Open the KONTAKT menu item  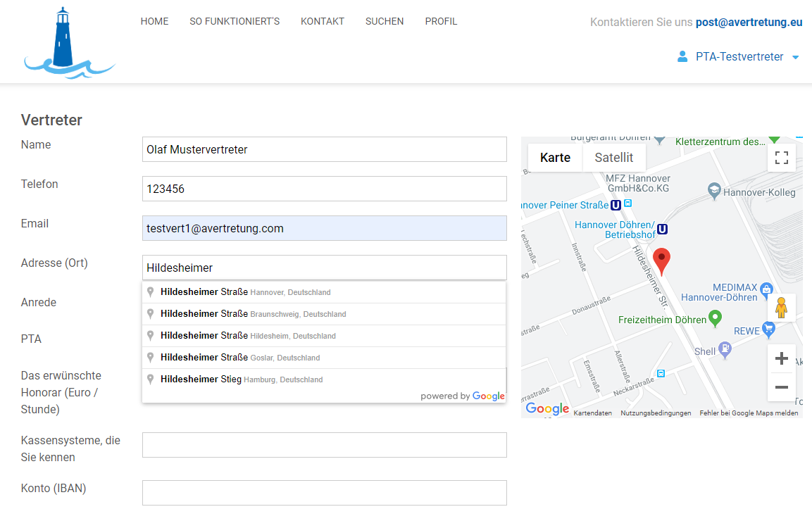[x=323, y=21]
